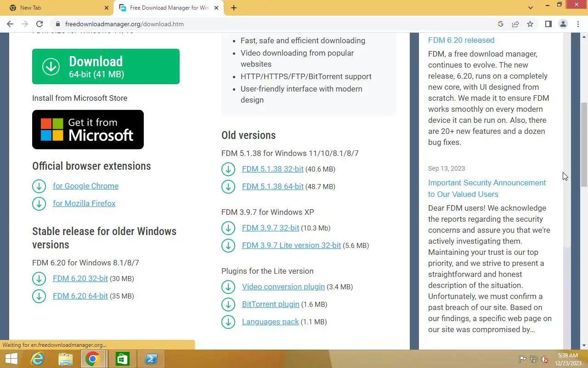
Task: Go forward in browser history
Action: pos(25,24)
